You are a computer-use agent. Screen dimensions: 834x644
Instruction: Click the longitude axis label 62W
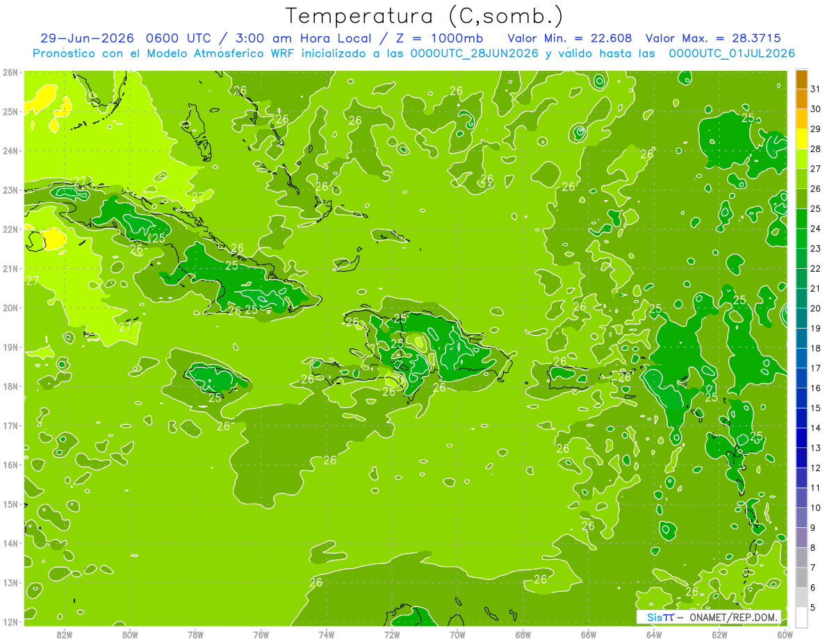[x=719, y=634]
